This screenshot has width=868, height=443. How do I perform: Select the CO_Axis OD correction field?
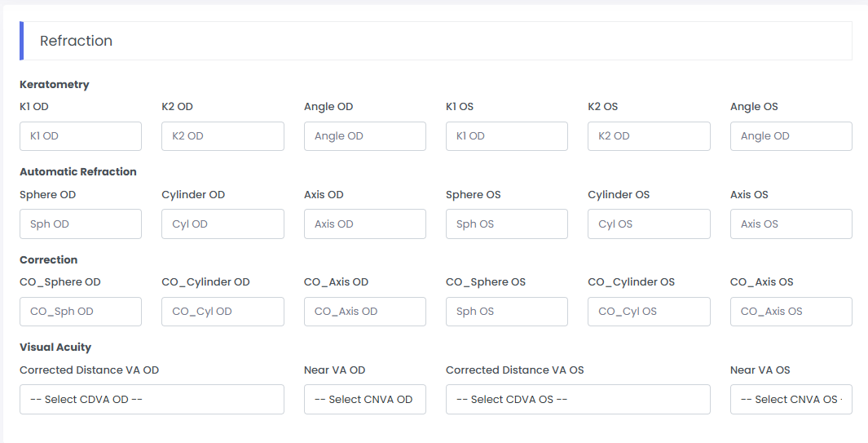point(364,312)
